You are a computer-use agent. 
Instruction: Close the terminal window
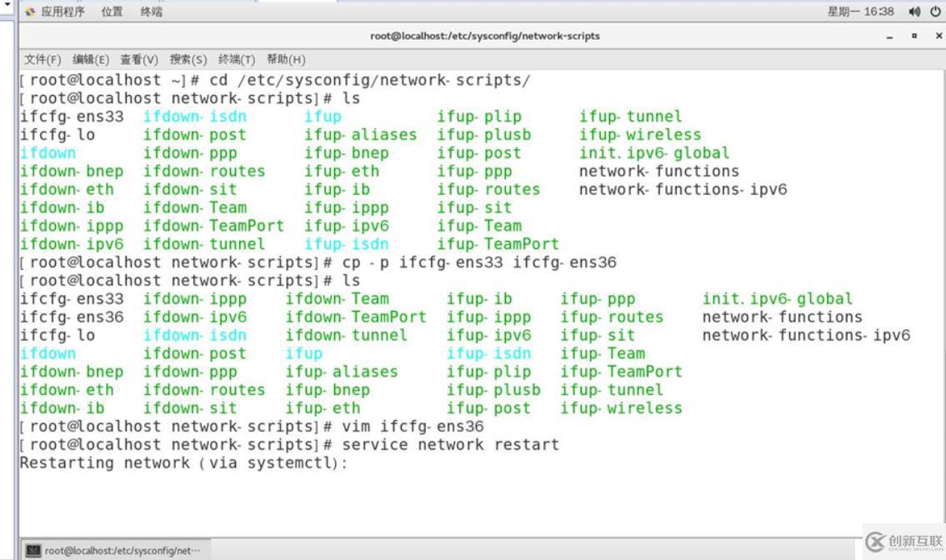coord(938,36)
